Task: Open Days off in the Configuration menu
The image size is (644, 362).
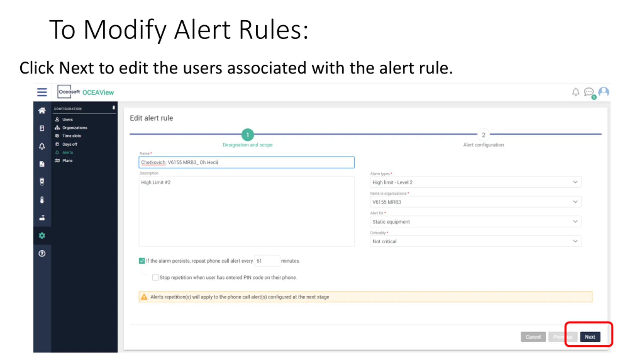Action: pyautogui.click(x=66, y=144)
